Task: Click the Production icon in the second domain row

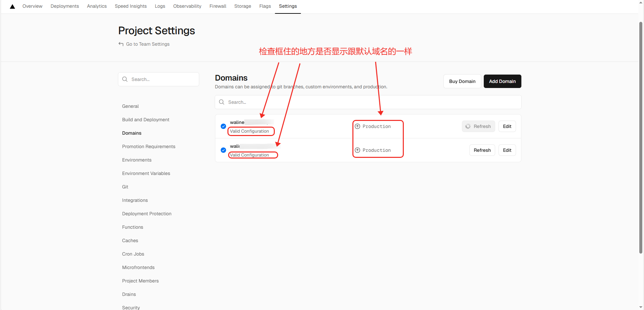Action: tap(357, 150)
